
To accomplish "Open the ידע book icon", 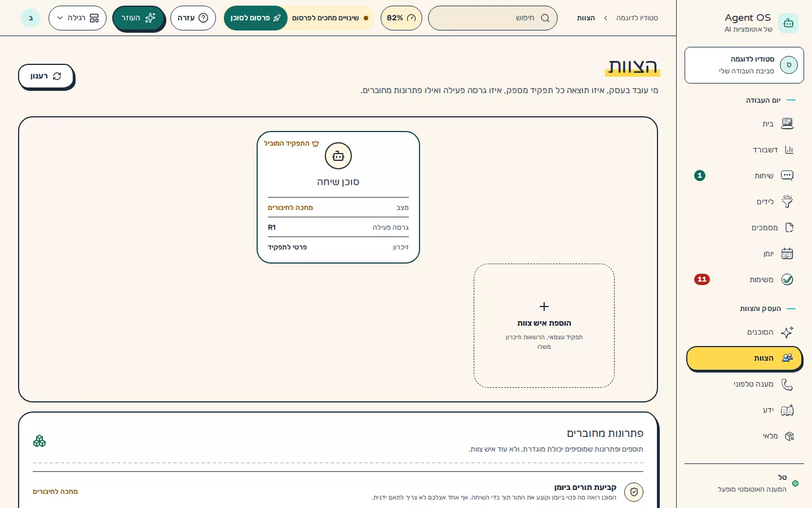I will click(x=787, y=410).
